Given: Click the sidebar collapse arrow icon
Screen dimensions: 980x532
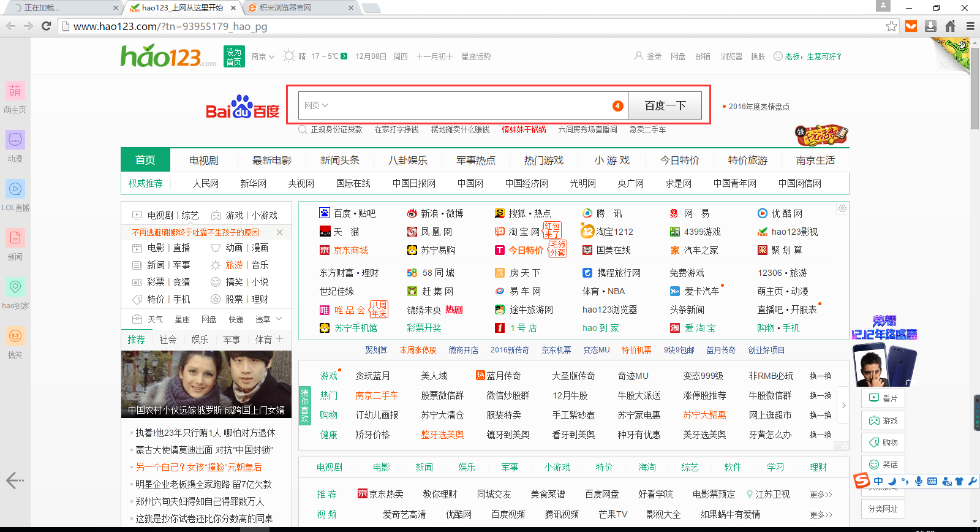Looking at the screenshot, I should [x=15, y=481].
